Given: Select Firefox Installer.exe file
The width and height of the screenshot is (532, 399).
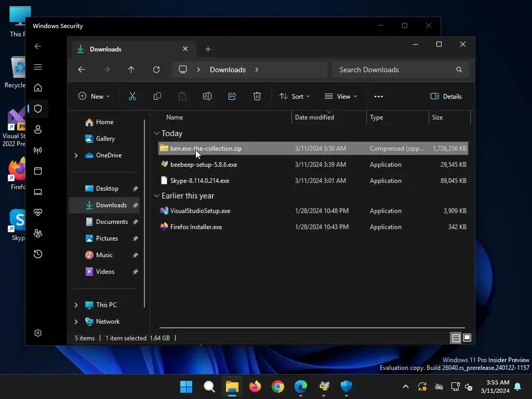Looking at the screenshot, I should 313,227.
